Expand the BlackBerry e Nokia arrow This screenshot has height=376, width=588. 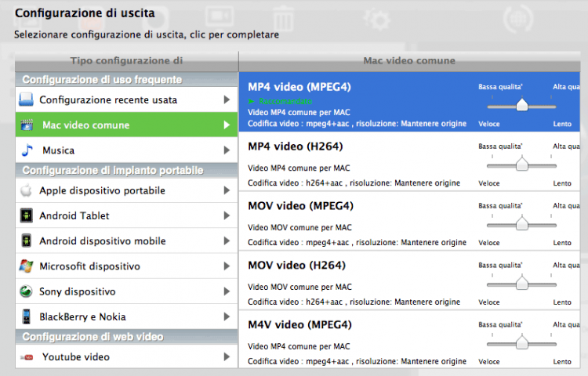(x=227, y=316)
